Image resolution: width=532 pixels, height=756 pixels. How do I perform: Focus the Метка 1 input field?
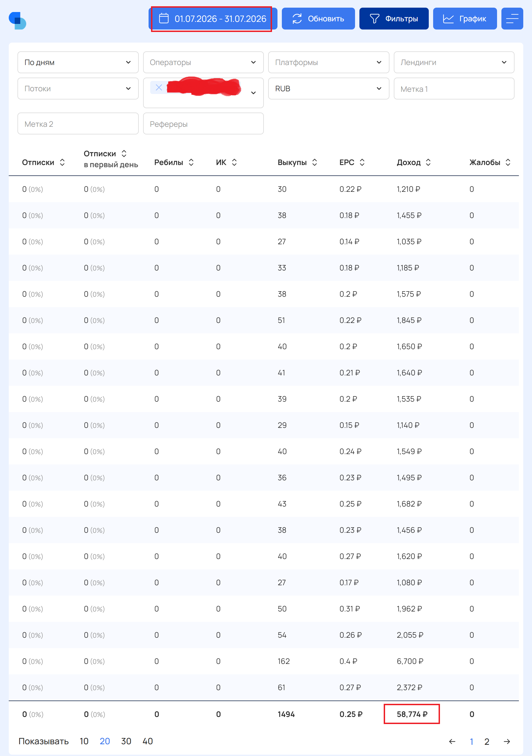click(x=454, y=89)
